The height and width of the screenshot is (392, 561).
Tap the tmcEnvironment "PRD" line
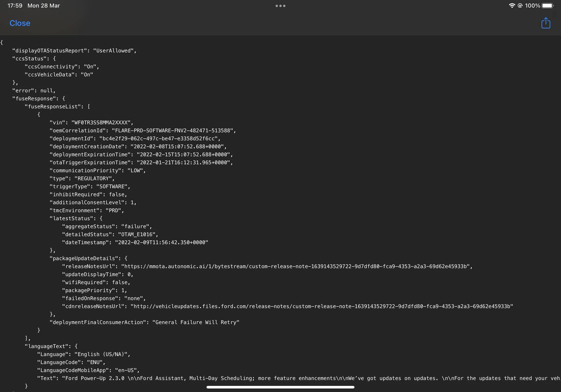(87, 210)
